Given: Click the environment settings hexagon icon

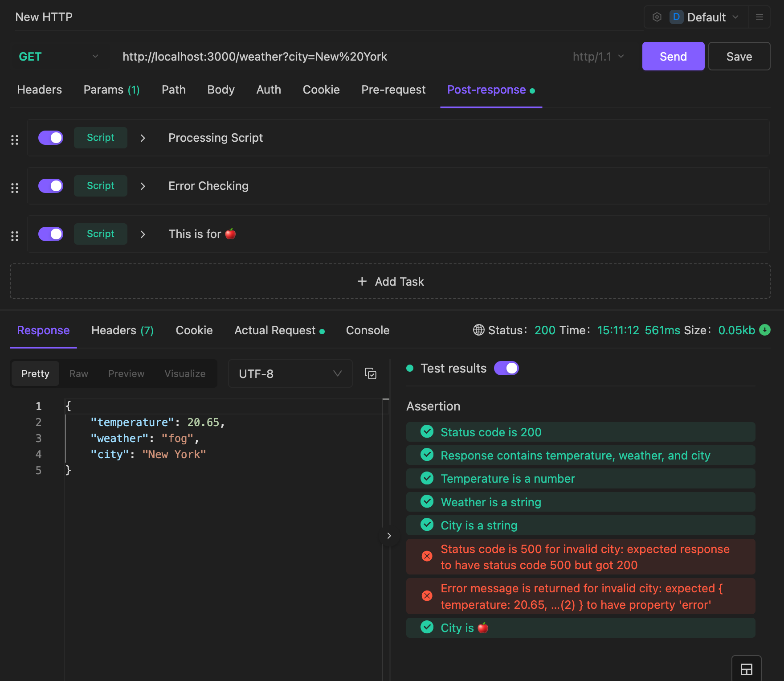Looking at the screenshot, I should tap(657, 17).
